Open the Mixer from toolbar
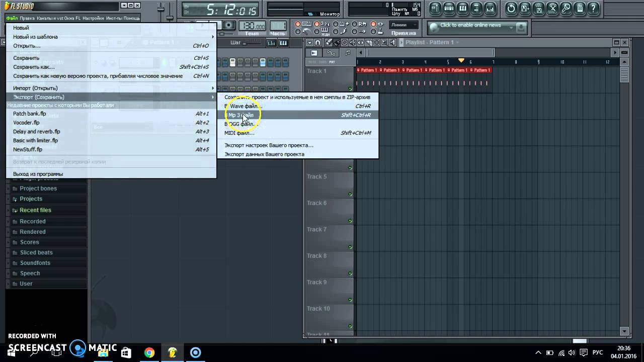 tap(490, 9)
